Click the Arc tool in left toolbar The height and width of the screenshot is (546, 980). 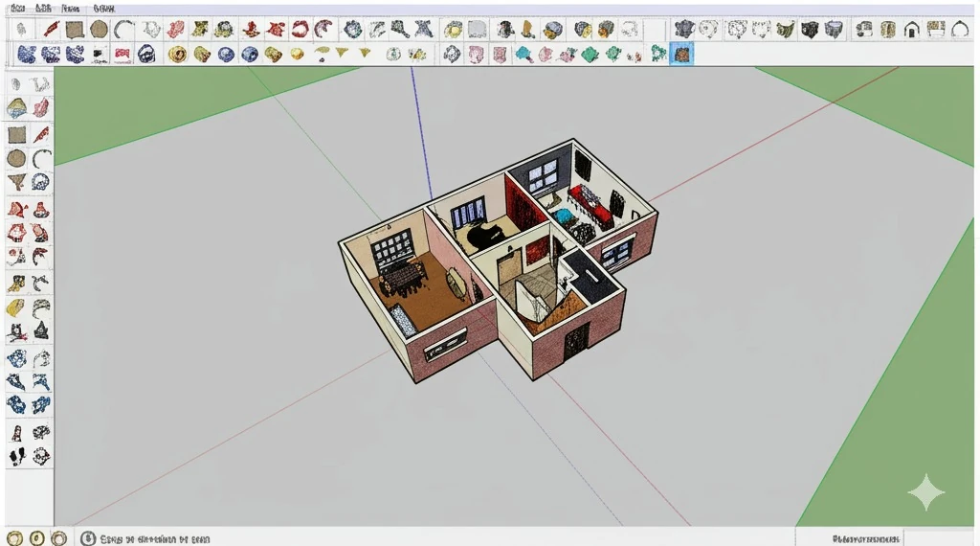click(41, 158)
